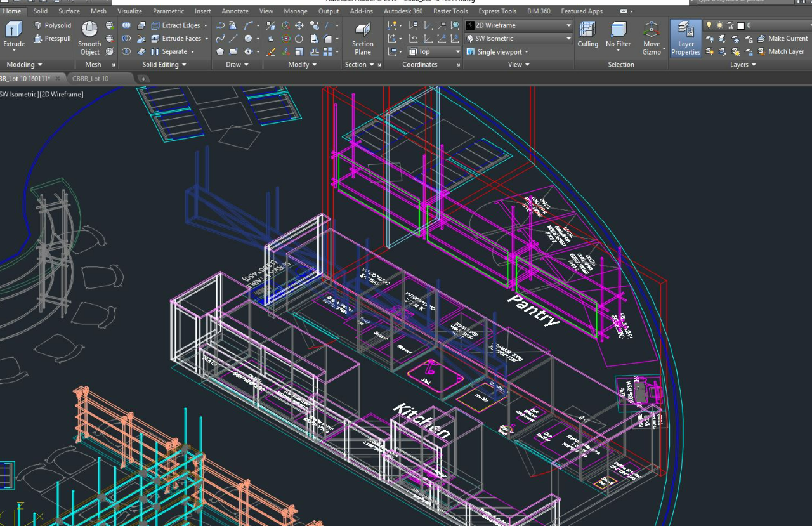
Task: Open the Layer Properties manager
Action: (x=686, y=38)
